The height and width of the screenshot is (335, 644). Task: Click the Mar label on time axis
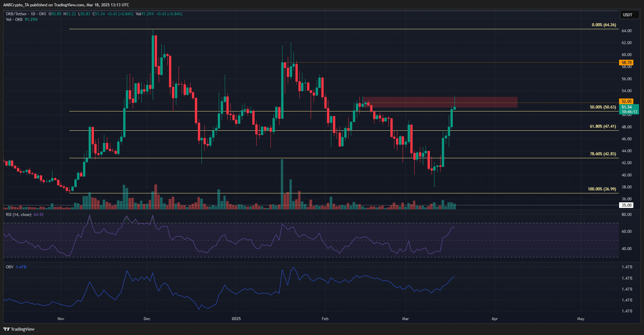tap(405, 319)
